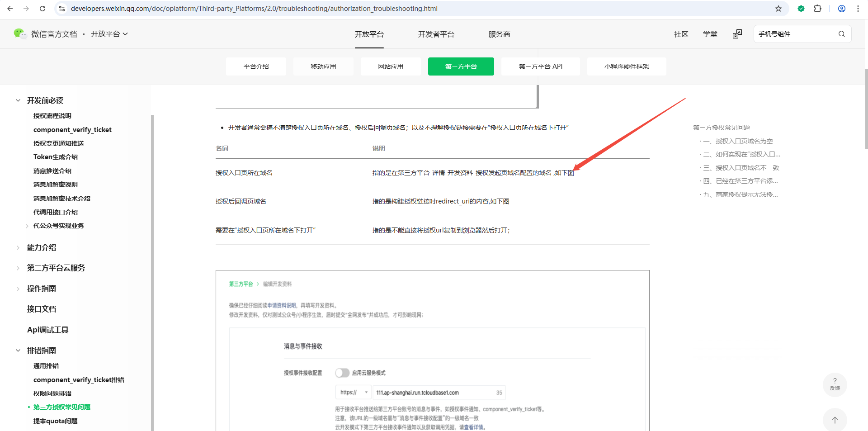The image size is (868, 431).
Task: Select the 小程序硬件框架 tab
Action: tap(627, 66)
